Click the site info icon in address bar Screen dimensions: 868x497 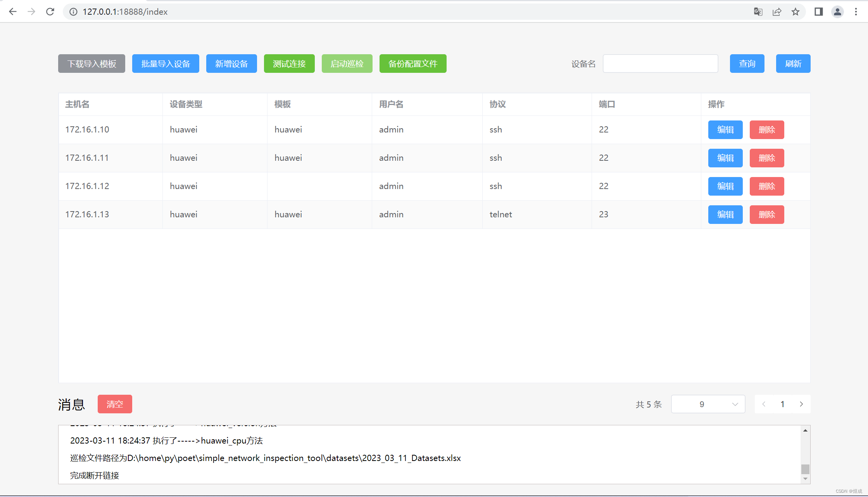[x=73, y=12]
